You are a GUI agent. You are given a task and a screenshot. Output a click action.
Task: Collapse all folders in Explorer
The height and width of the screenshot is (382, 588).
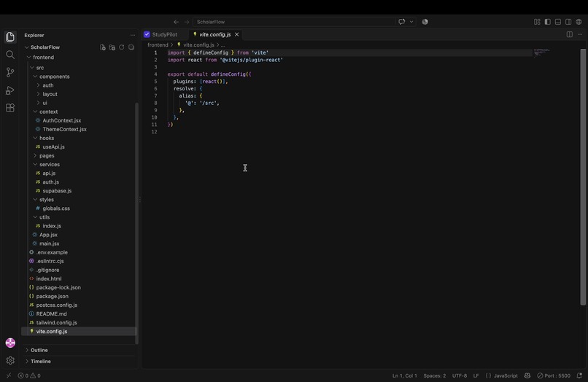coord(131,47)
